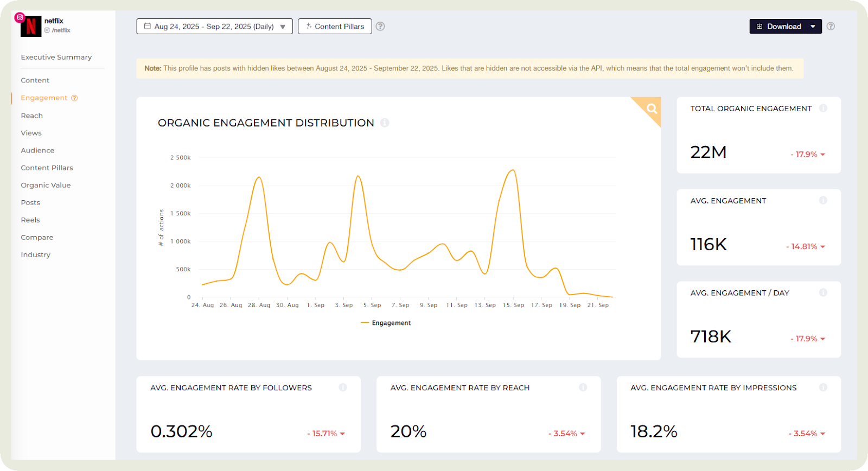This screenshot has width=868, height=471.
Task: Click info icon on Avg. Engagement / Day
Action: coord(823,293)
